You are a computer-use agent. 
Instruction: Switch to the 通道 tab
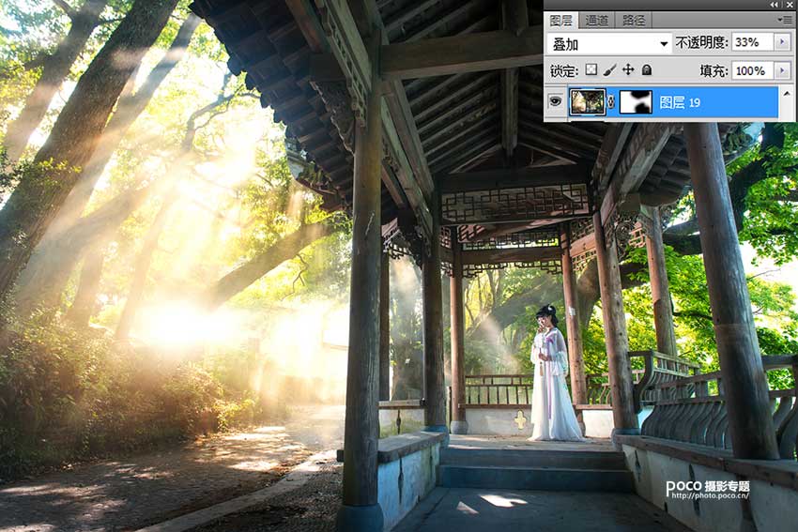click(x=596, y=20)
